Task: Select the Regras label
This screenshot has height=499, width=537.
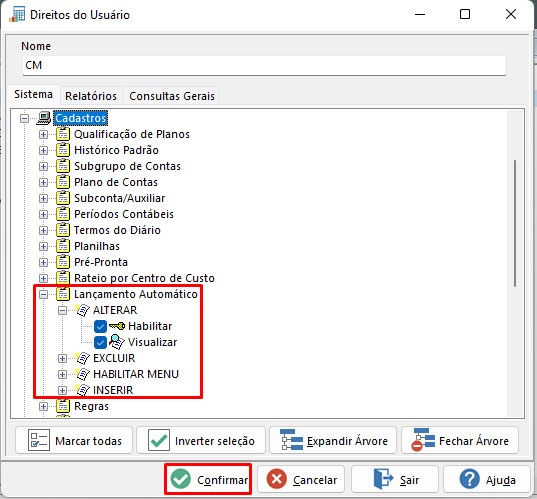Action: click(x=91, y=406)
